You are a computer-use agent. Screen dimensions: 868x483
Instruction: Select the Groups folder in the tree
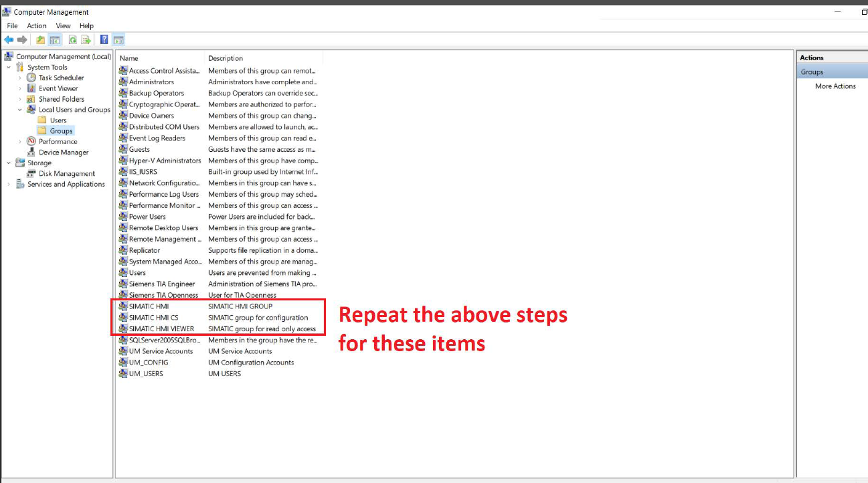tap(62, 131)
